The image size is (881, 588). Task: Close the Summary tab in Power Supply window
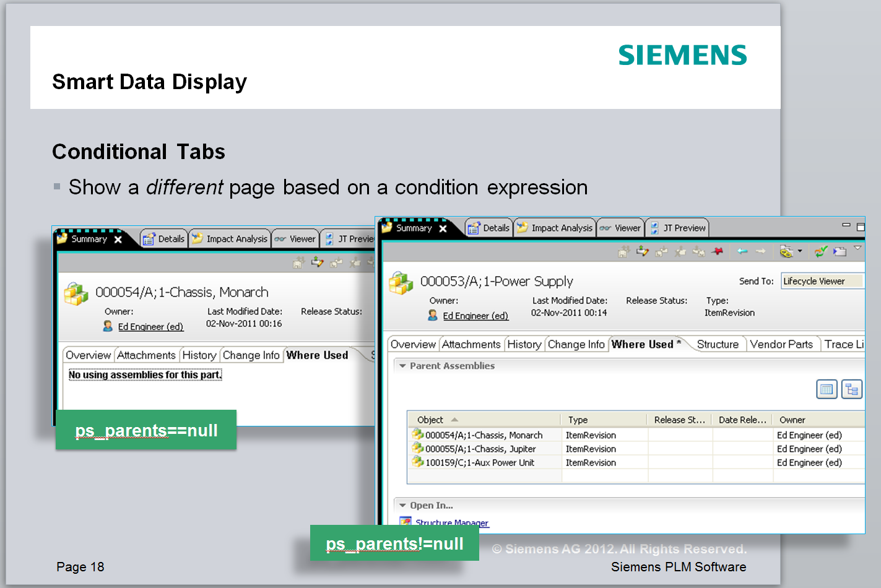click(443, 228)
